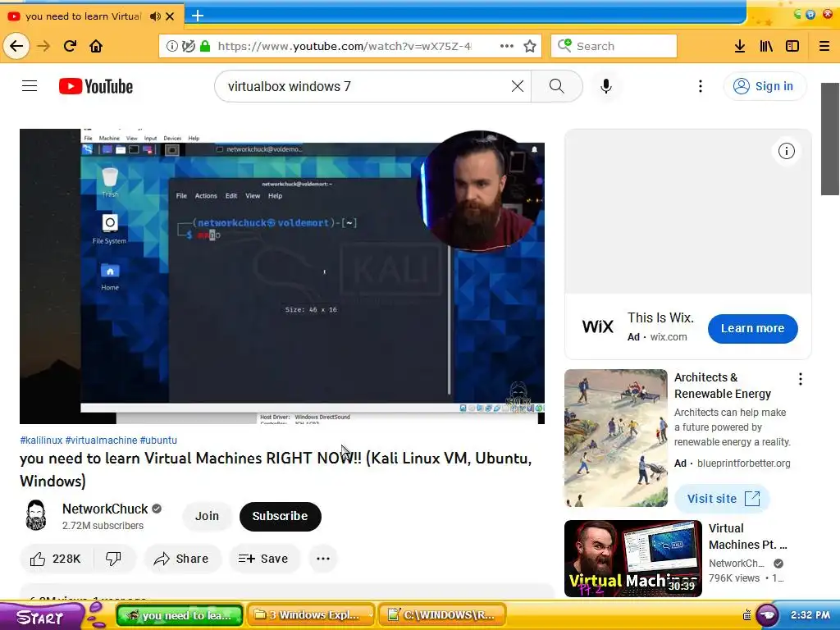Start voice search with the microphone icon

tap(606, 86)
